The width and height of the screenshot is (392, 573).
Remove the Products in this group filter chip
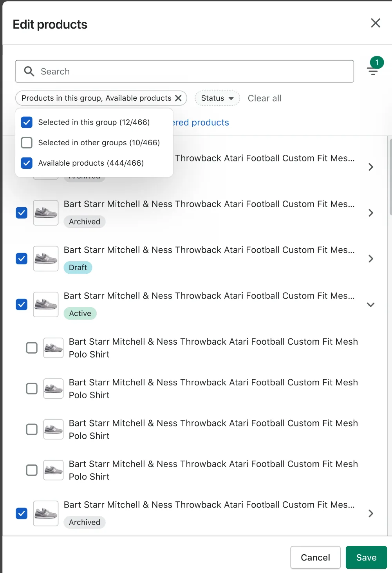point(178,98)
